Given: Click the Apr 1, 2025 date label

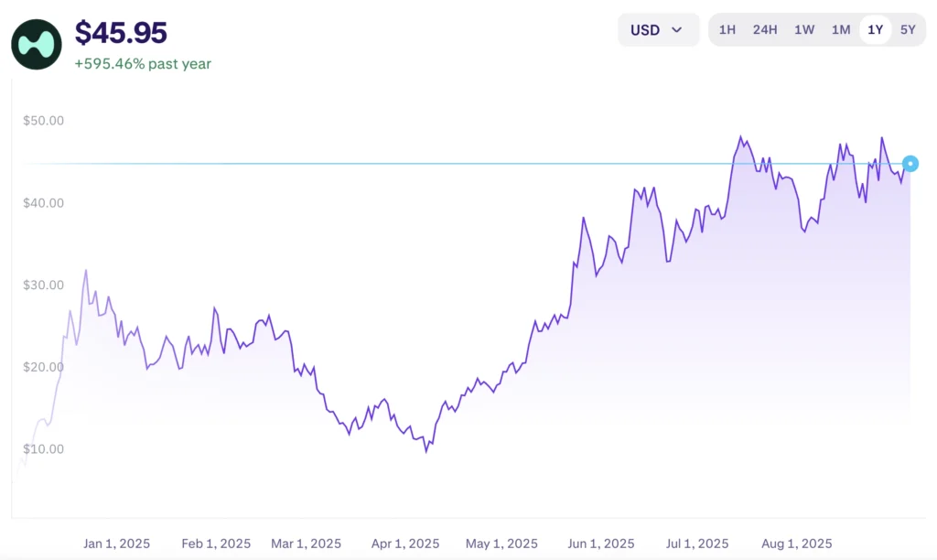Looking at the screenshot, I should [405, 544].
